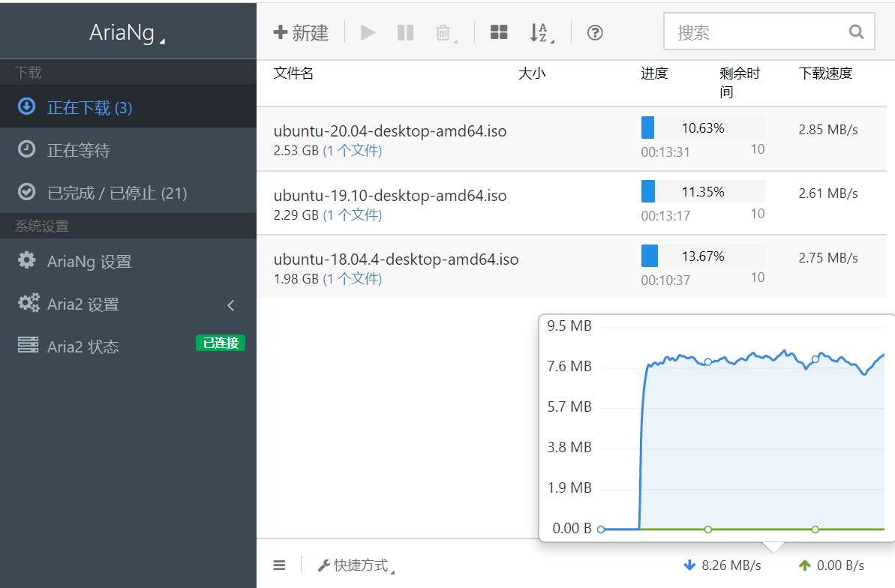
Task: Click progress bar of ubuntu-18.04.4 download
Action: point(702,256)
